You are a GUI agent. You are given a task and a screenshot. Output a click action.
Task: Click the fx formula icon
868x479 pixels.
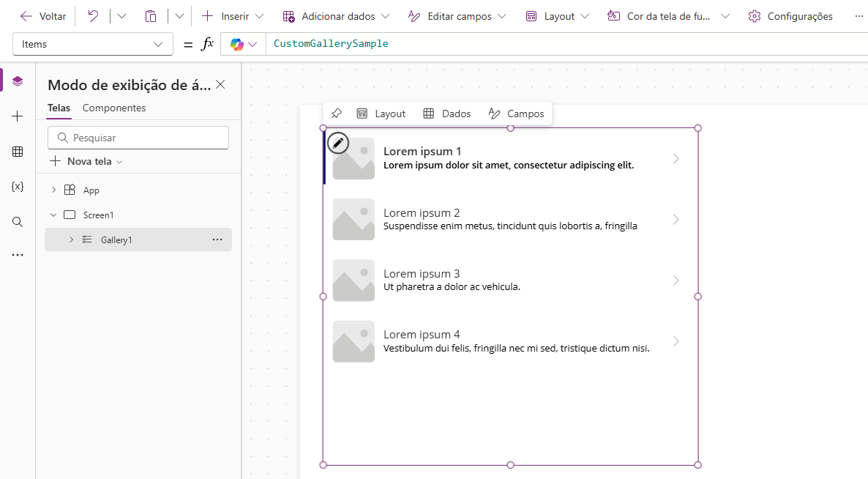point(207,44)
